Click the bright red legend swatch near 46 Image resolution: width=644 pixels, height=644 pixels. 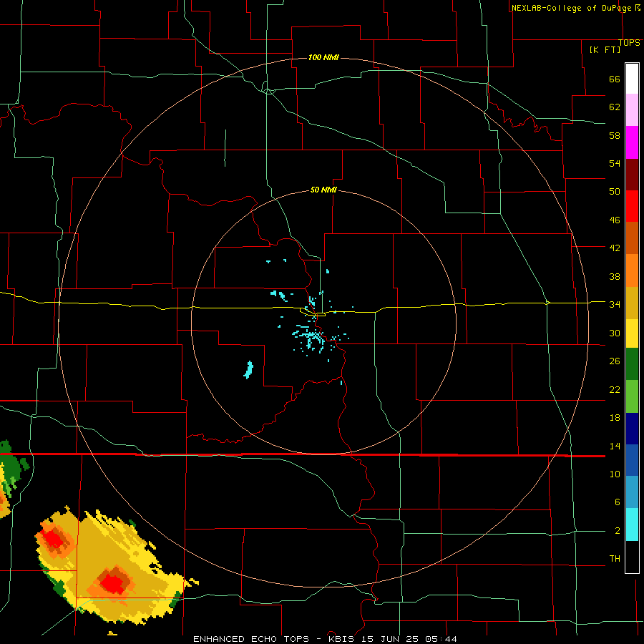(632, 206)
